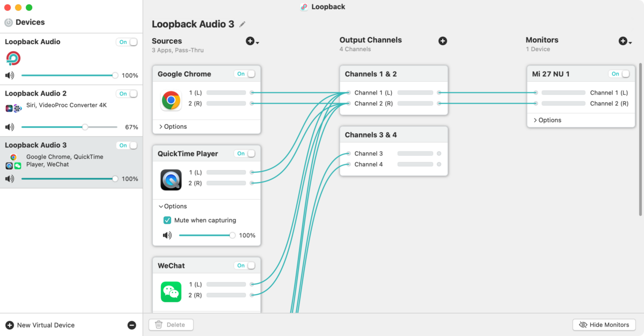Click the eye-slash icon on Hide Monitors
Image resolution: width=644 pixels, height=336 pixels.
(583, 325)
